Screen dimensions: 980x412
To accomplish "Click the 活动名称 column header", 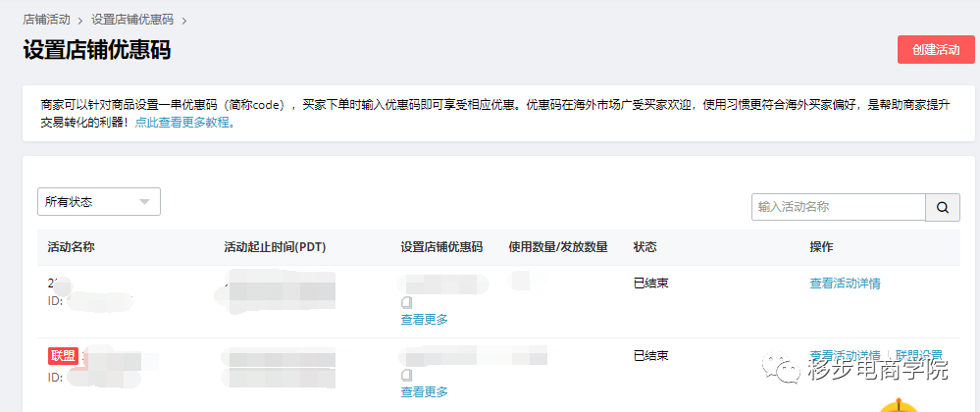I will coord(72,247).
